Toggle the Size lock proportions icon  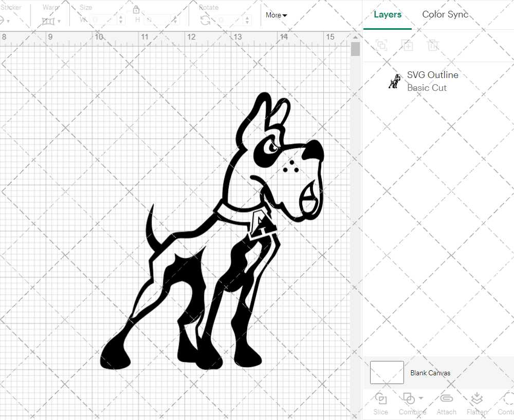click(136, 10)
